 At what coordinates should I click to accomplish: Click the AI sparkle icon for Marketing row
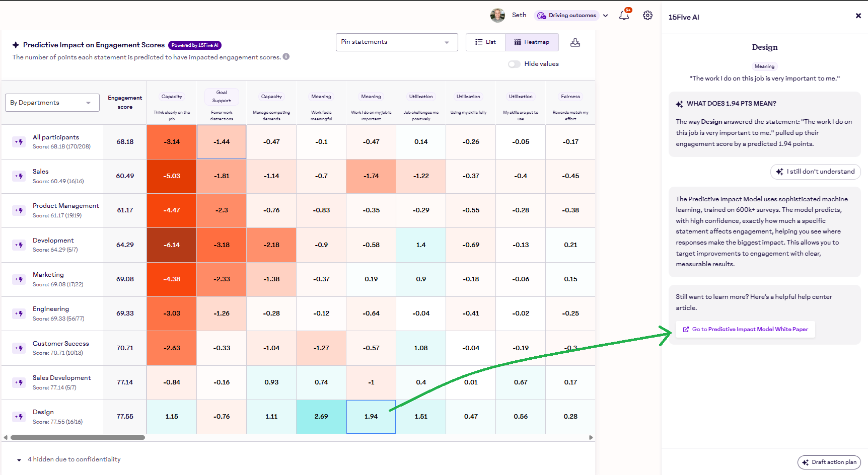(x=19, y=279)
